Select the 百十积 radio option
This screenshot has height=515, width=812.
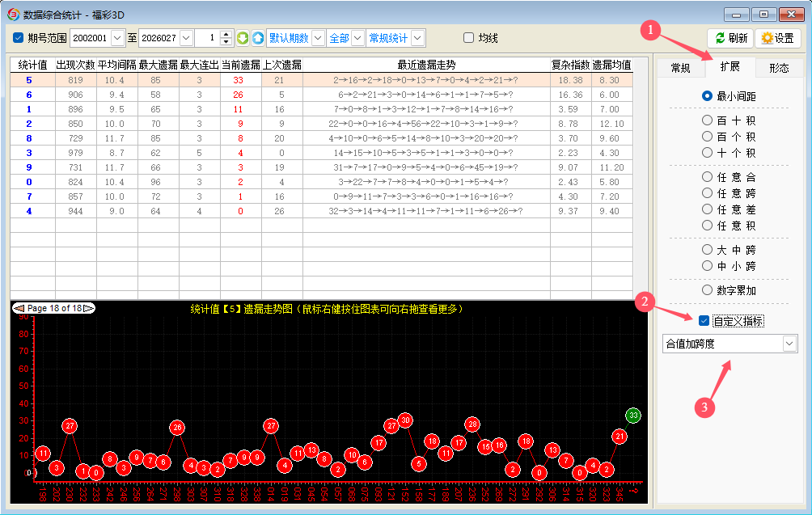click(x=708, y=120)
